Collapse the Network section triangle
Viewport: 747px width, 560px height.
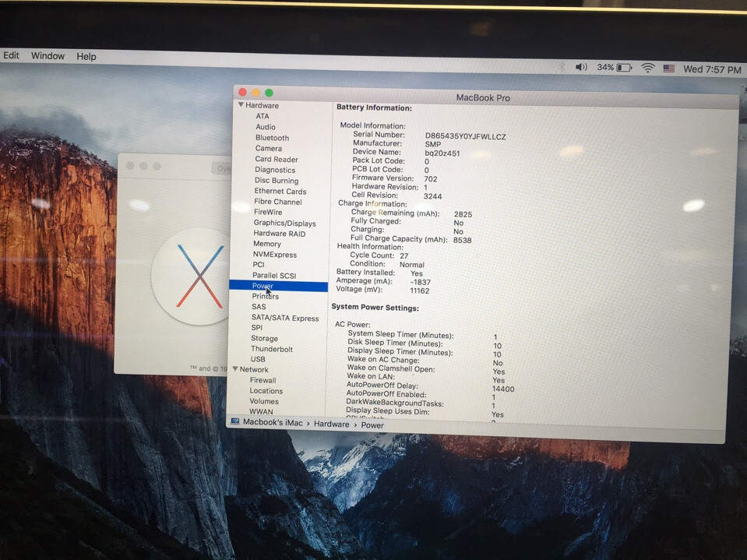click(x=235, y=368)
